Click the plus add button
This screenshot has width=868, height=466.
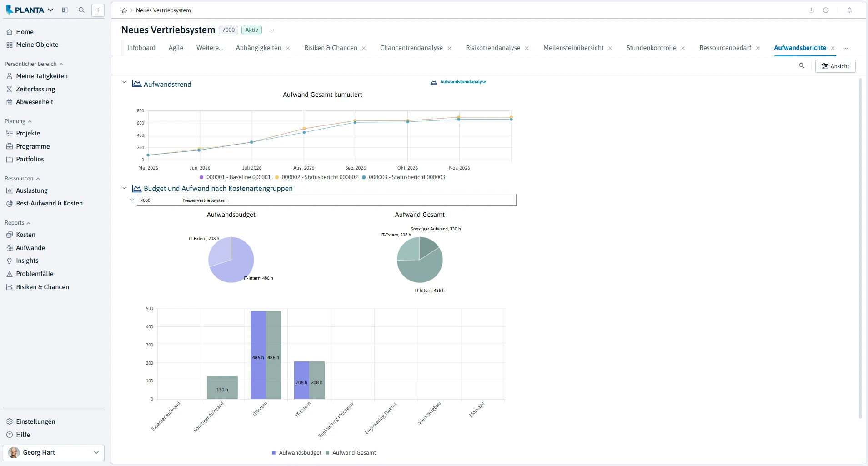pos(98,10)
